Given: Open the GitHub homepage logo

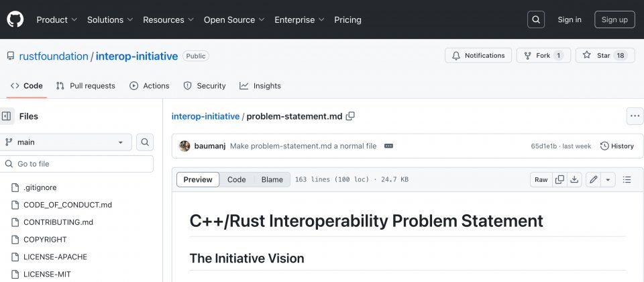Looking at the screenshot, I should (x=15, y=19).
